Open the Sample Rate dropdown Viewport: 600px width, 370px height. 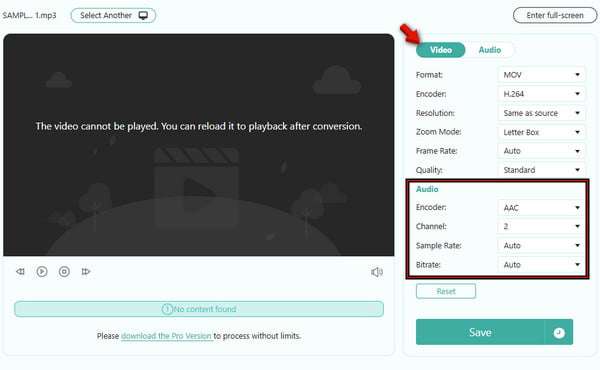[541, 245]
